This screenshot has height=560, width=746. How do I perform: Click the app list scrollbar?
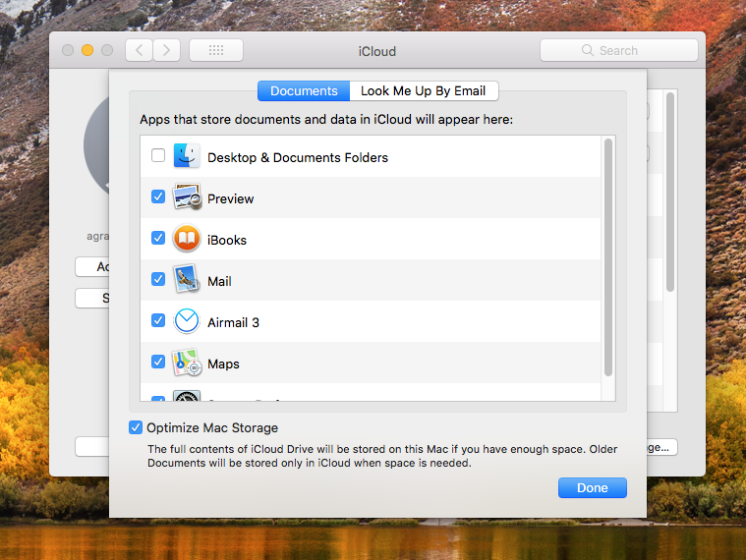pos(608,257)
